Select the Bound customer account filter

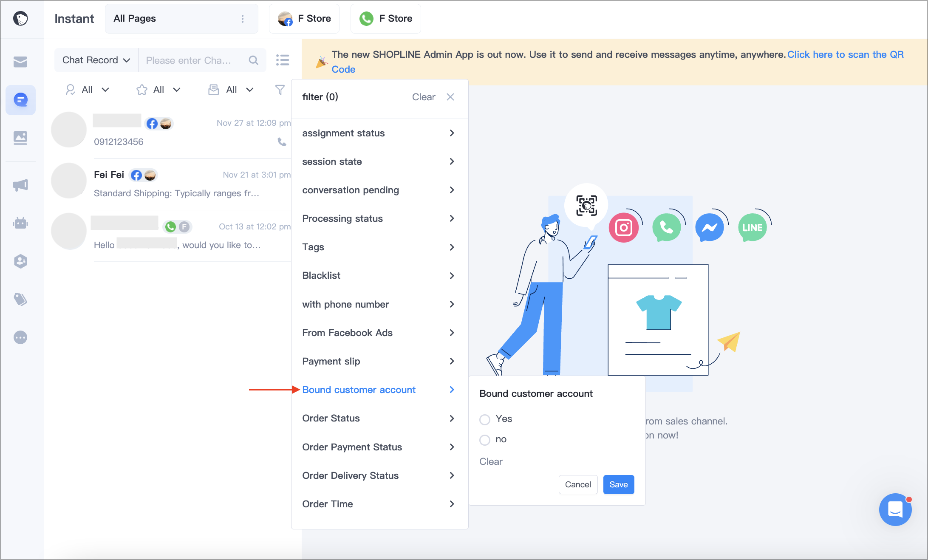pos(379,390)
